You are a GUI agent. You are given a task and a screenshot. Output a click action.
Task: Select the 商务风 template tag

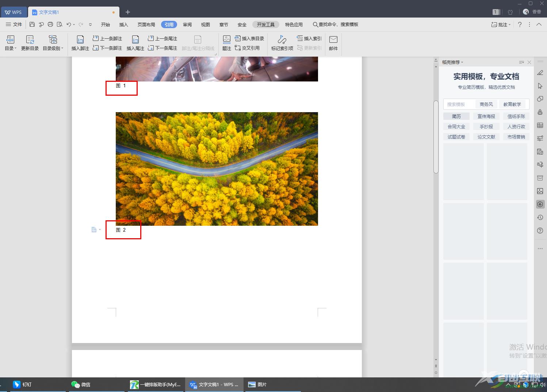click(486, 104)
